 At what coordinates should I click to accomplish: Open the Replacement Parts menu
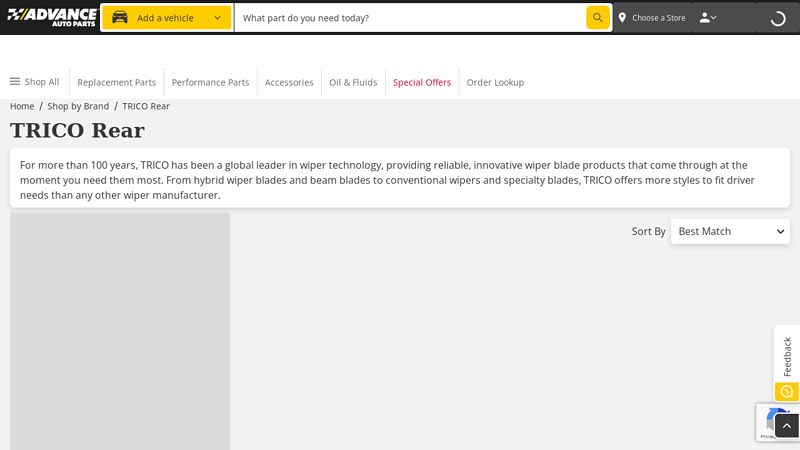(x=117, y=82)
